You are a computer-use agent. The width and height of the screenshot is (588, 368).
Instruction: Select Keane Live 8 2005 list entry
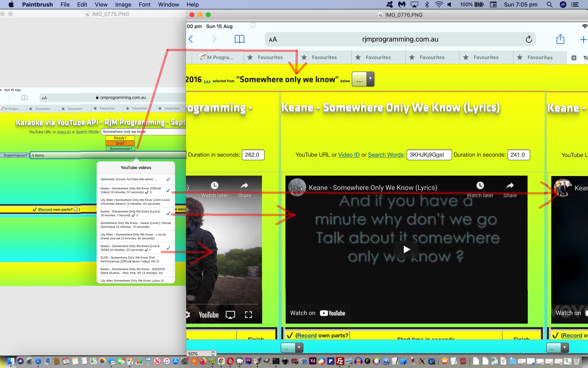pyautogui.click(x=136, y=248)
